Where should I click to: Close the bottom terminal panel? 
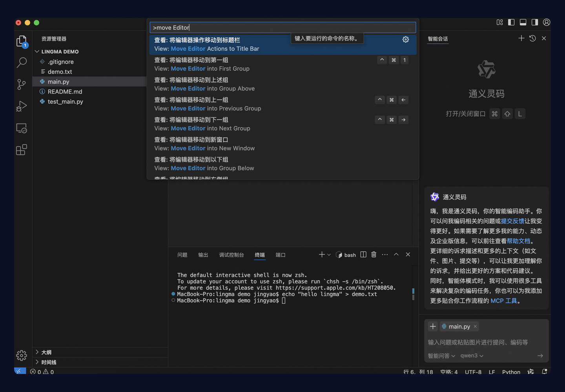[408, 254]
